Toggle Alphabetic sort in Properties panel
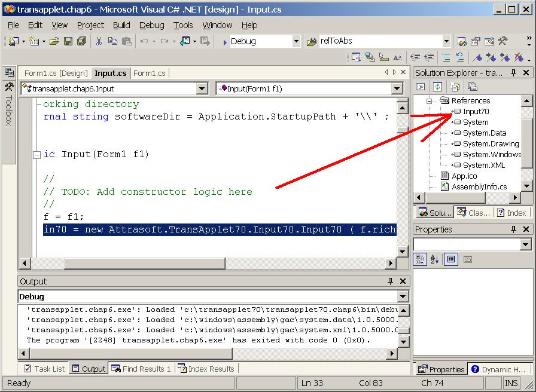Viewport: 536px width, 392px height. [435, 259]
